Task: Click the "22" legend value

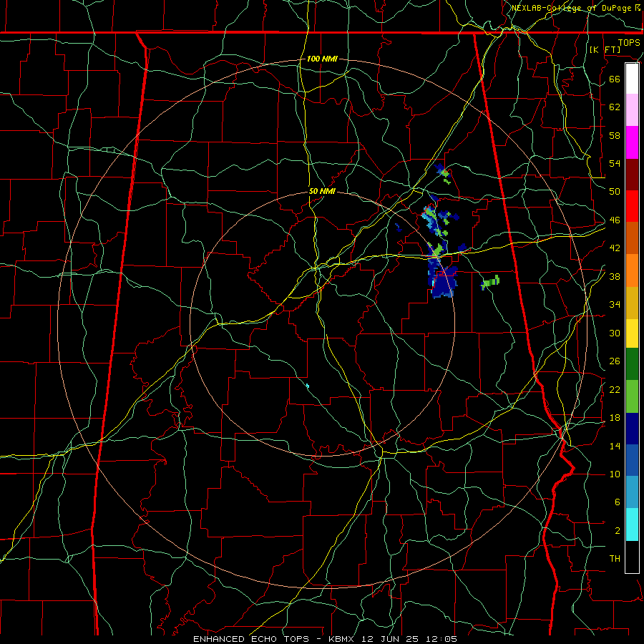Action: (615, 389)
